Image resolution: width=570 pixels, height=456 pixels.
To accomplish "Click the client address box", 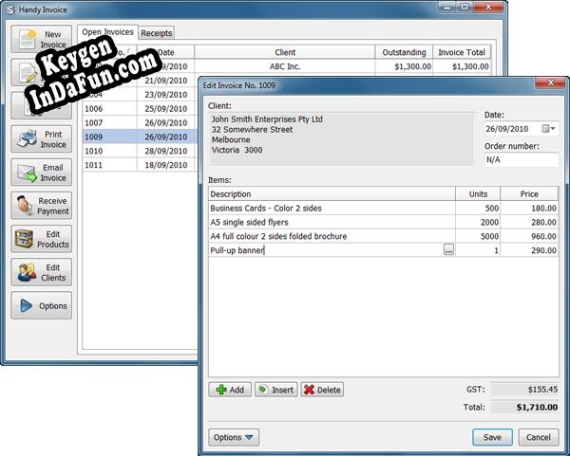I will coord(341,139).
